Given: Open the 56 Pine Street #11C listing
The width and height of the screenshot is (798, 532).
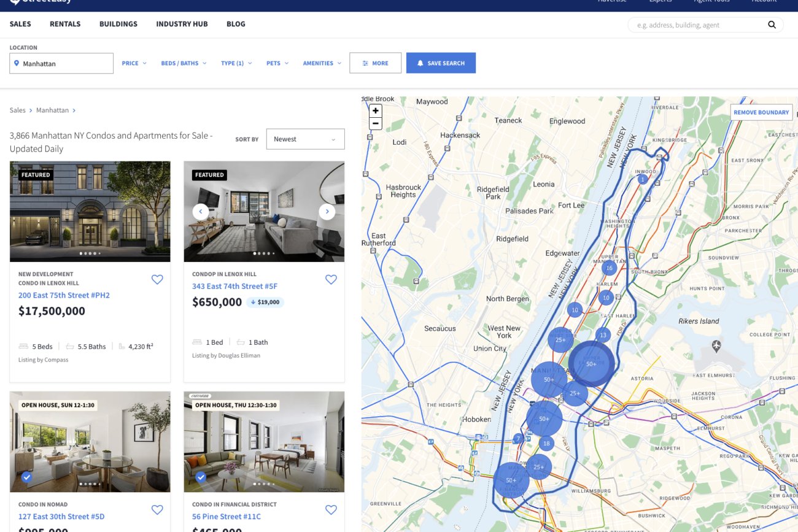Looking at the screenshot, I should pyautogui.click(x=227, y=517).
